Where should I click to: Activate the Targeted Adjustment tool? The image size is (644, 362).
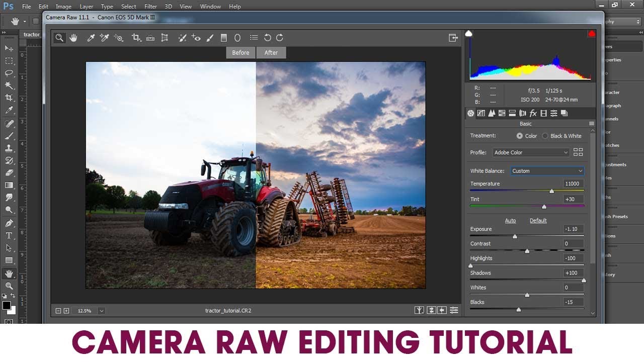coord(119,38)
